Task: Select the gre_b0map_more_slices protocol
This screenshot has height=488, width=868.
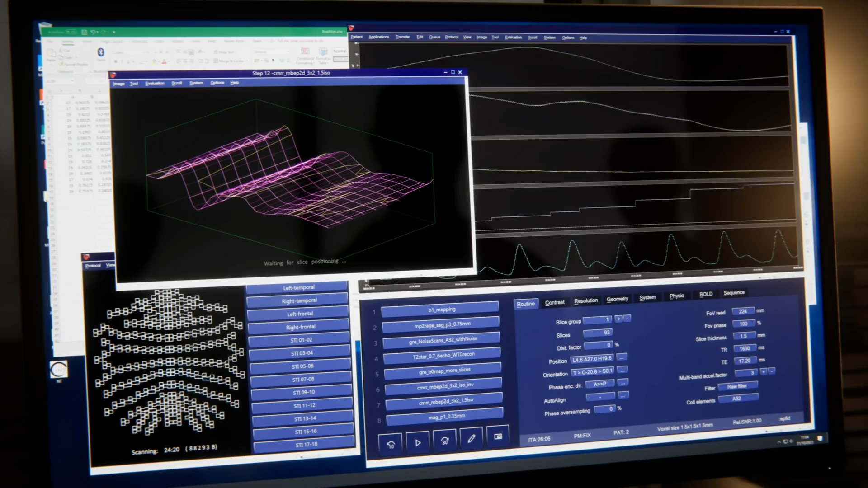Action: [x=444, y=371]
